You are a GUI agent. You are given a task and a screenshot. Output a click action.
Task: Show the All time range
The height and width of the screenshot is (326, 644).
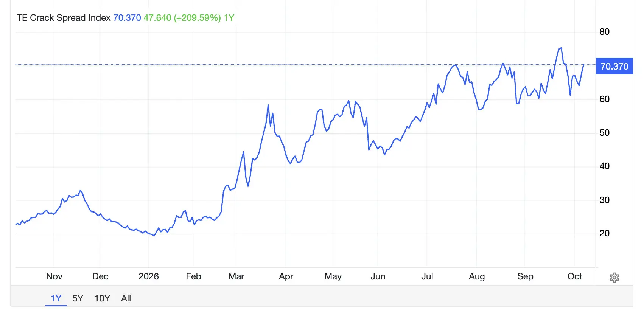[126, 298]
